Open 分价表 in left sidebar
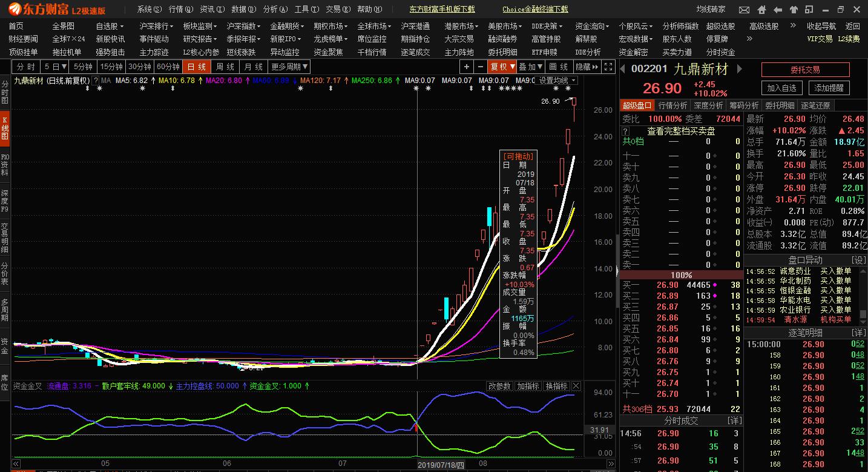The image size is (868, 472). pos(5,274)
